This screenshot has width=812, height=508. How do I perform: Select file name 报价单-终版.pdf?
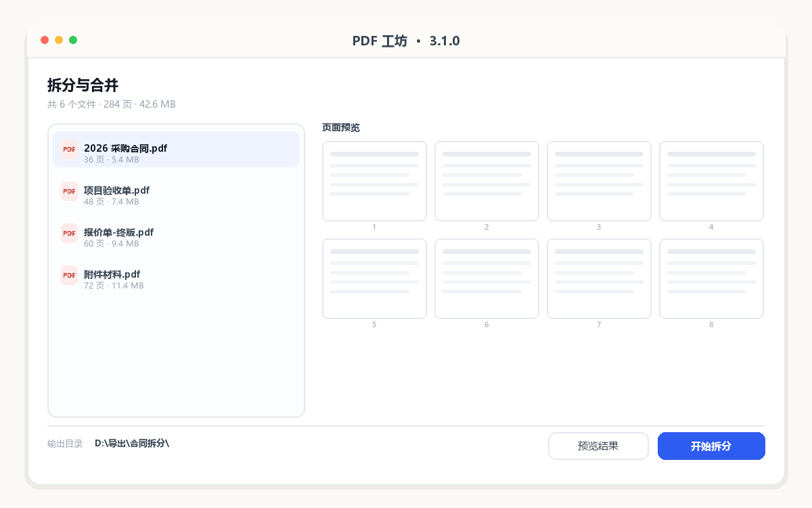[x=118, y=232]
